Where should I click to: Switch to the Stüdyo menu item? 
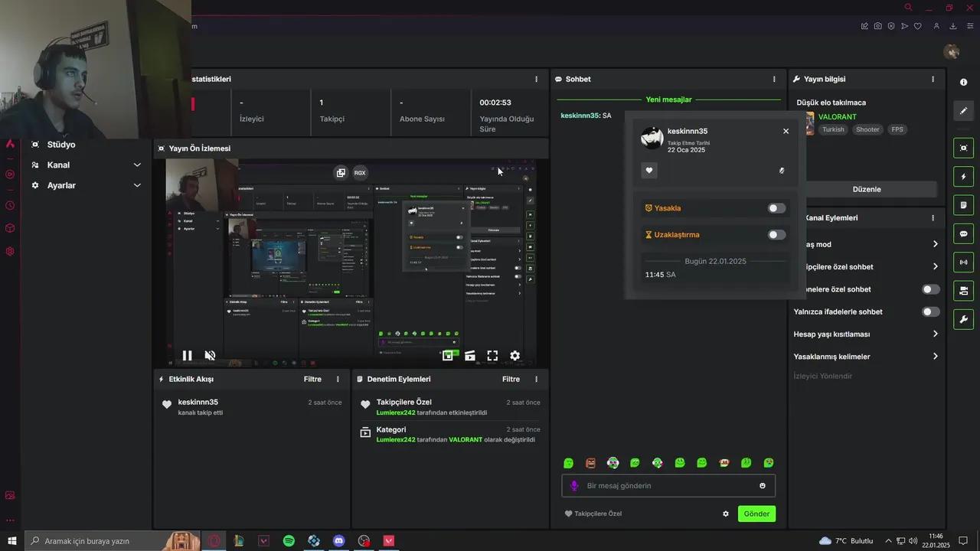[60, 144]
